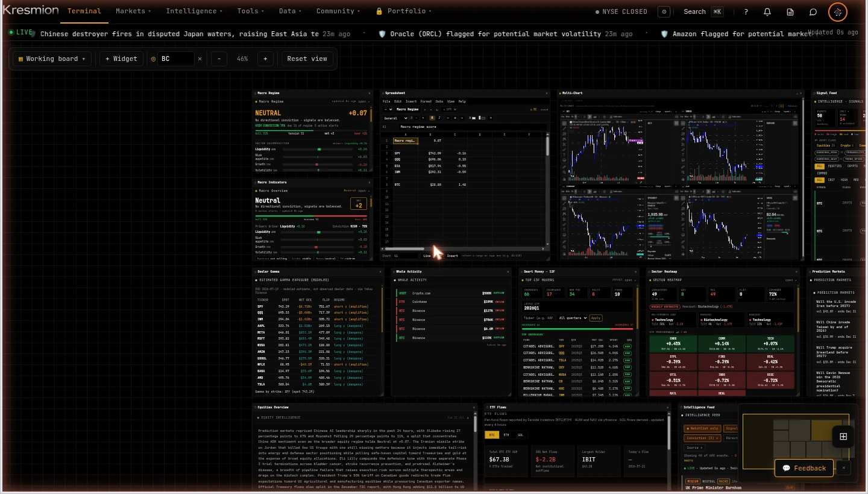The image size is (868, 494).
Task: Select the Terminal tab
Action: (x=84, y=11)
